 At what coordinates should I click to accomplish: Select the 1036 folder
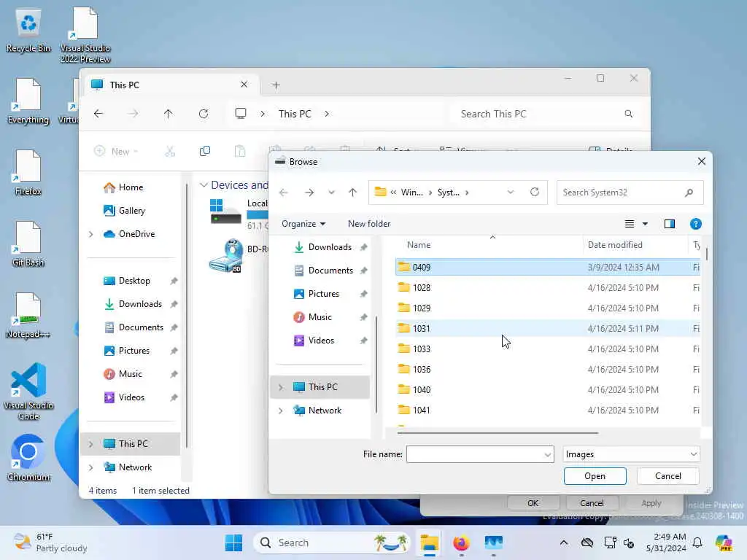[547, 370]
